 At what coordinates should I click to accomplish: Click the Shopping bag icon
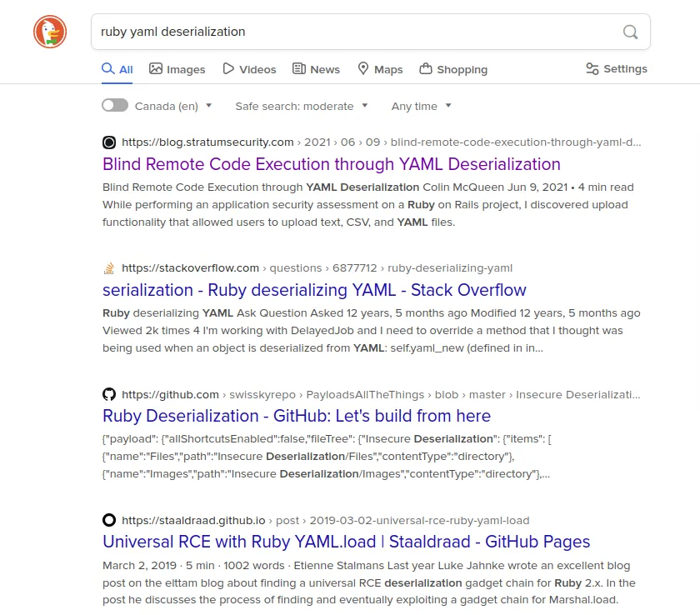426,69
